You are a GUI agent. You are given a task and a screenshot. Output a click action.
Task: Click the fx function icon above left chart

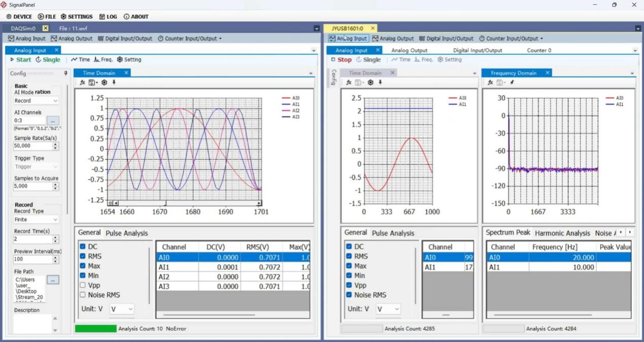(82, 82)
